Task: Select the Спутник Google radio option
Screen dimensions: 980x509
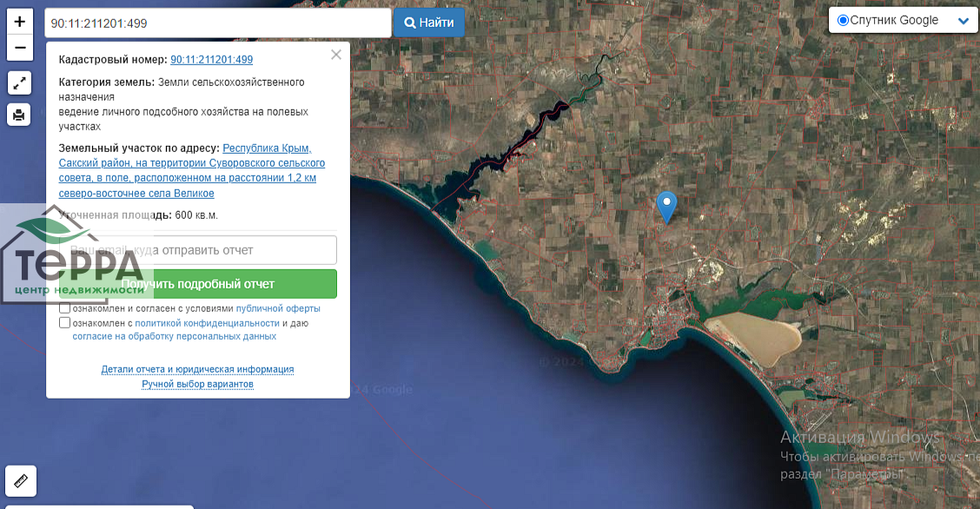Action: point(843,20)
